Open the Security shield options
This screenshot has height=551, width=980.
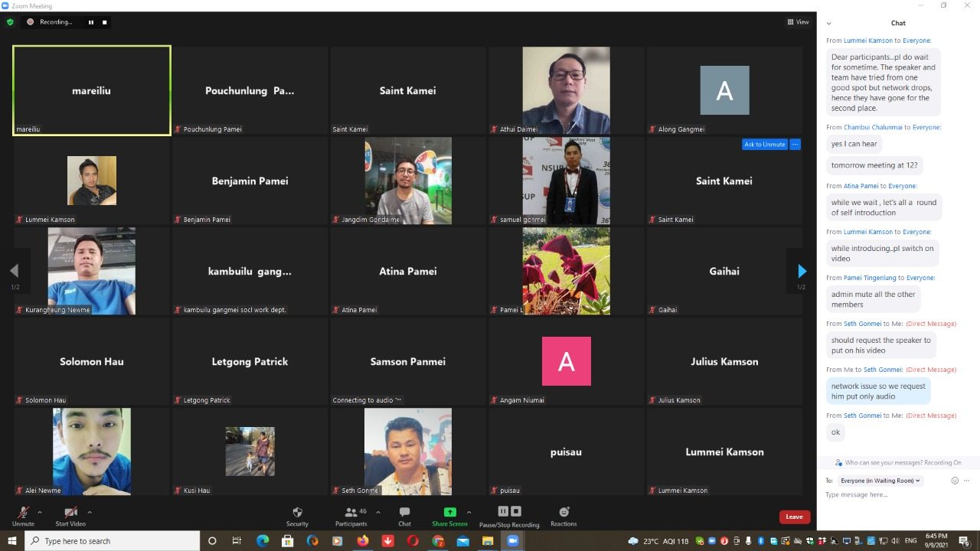[297, 512]
